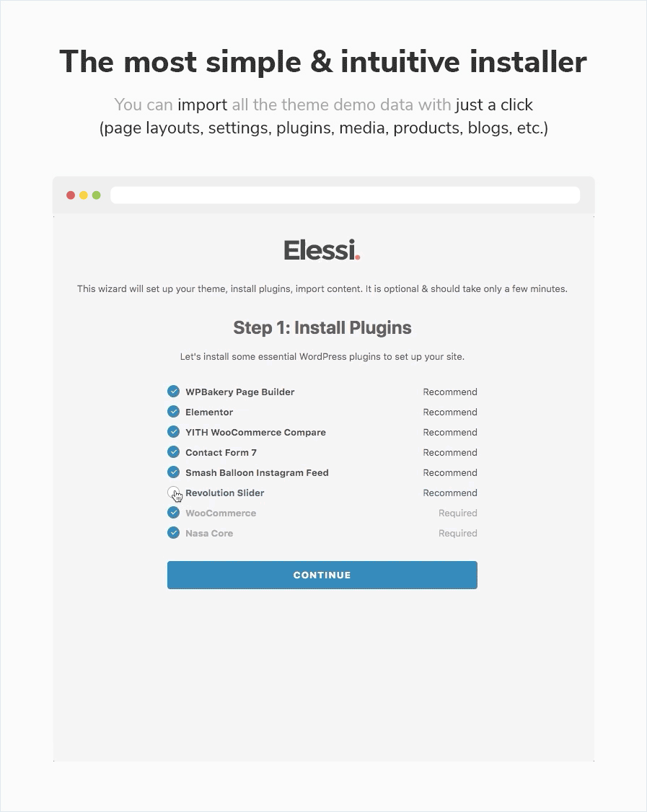Enable the Revolution Slider plugin checkbox

(x=173, y=493)
